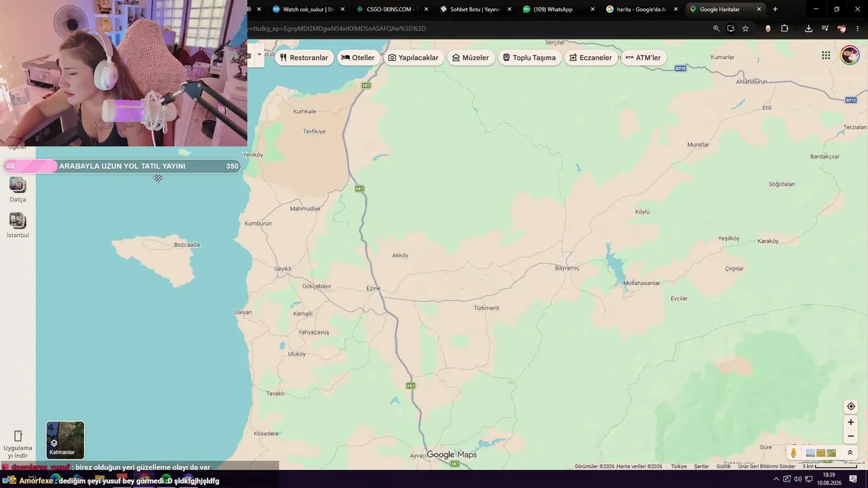Open the Google account avatar in Maps
Screen dimensions: 868x488
click(850, 56)
